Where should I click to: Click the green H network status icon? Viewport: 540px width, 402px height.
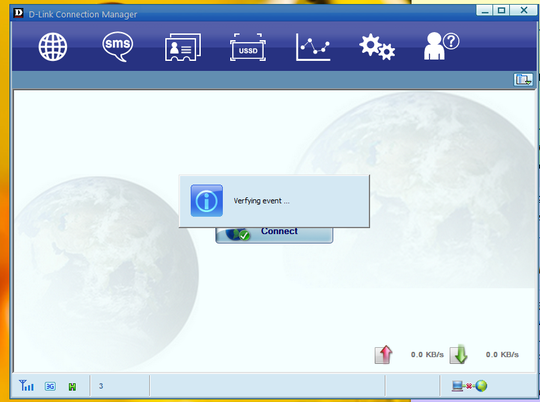(72, 387)
